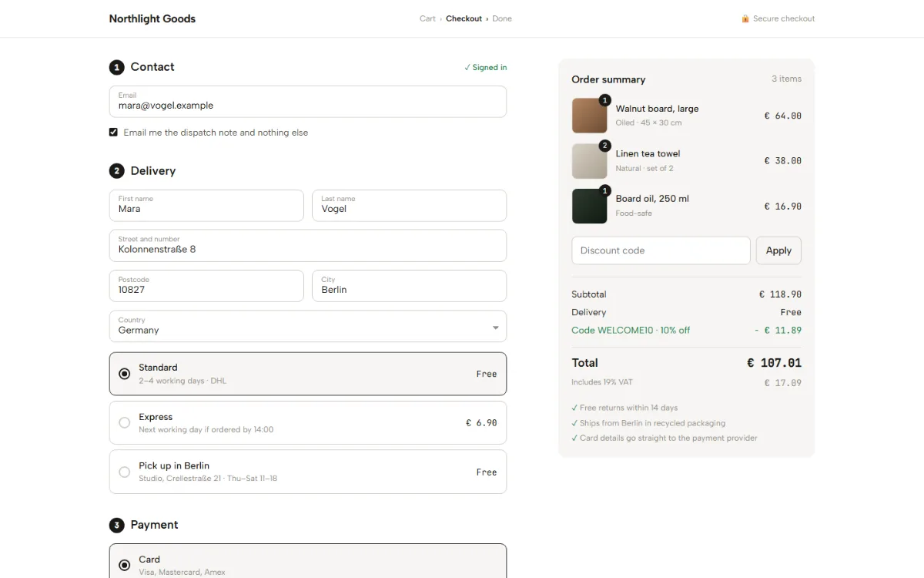Click the Checkout breadcrumb step

tap(464, 18)
